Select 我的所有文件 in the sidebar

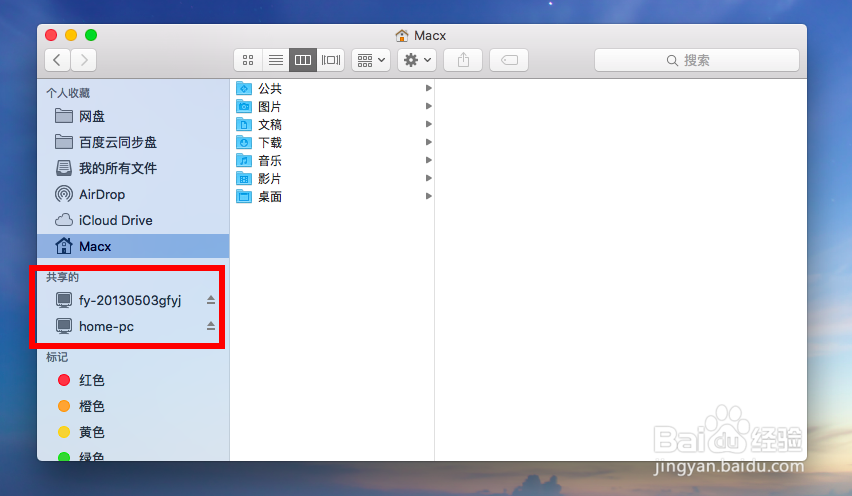pyautogui.click(x=133, y=168)
